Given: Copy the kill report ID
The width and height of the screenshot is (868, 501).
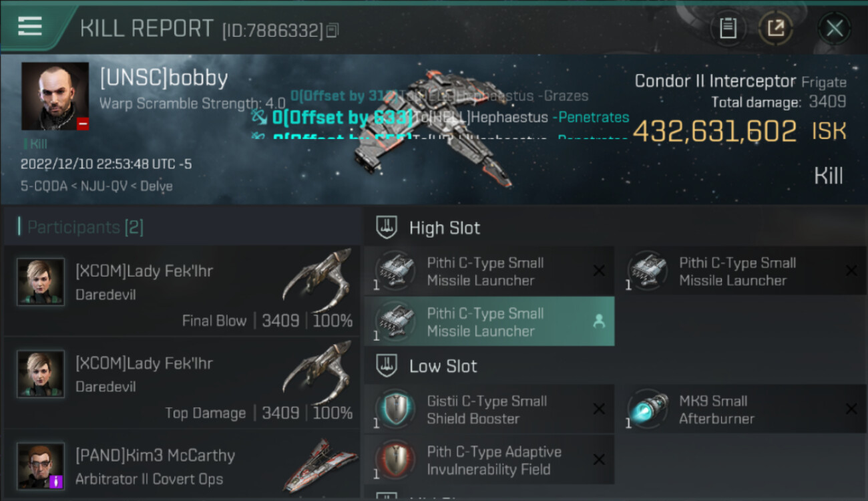Looking at the screenshot, I should [x=333, y=30].
